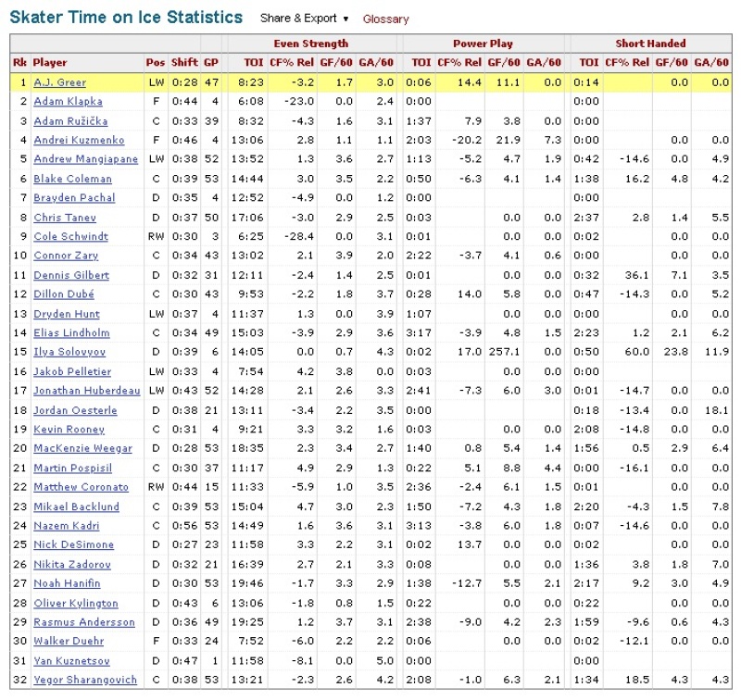Screen dimensions: 741x700
Task: Open Chris Tanev player link
Action: (65, 218)
